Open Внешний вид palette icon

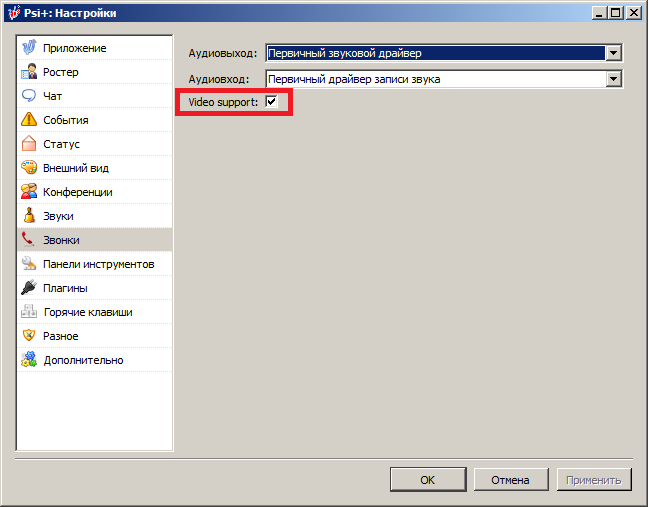(x=29, y=168)
